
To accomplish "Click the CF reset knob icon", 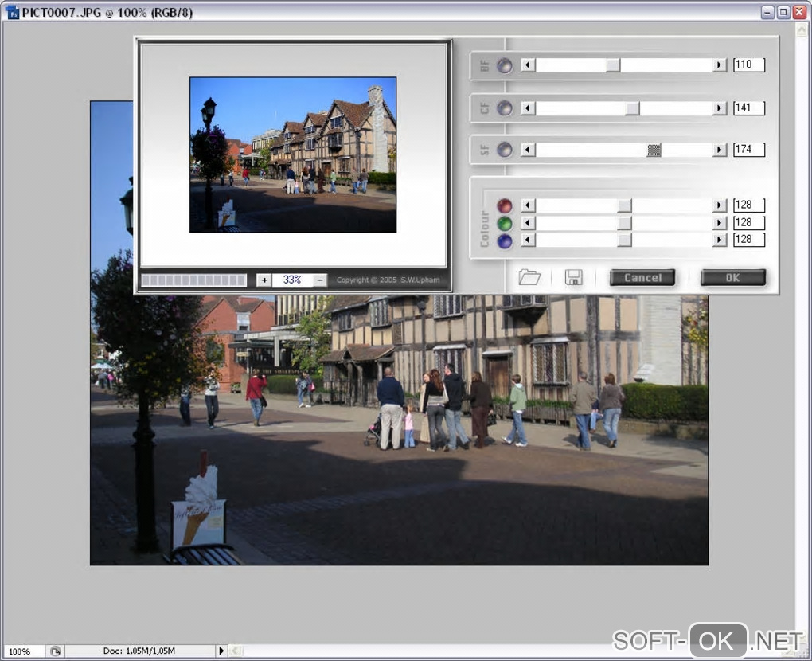I will click(x=505, y=108).
